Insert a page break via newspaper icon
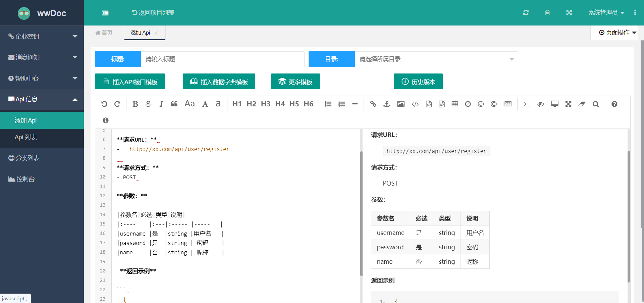Screen dimensions: 644x303 click(507, 104)
